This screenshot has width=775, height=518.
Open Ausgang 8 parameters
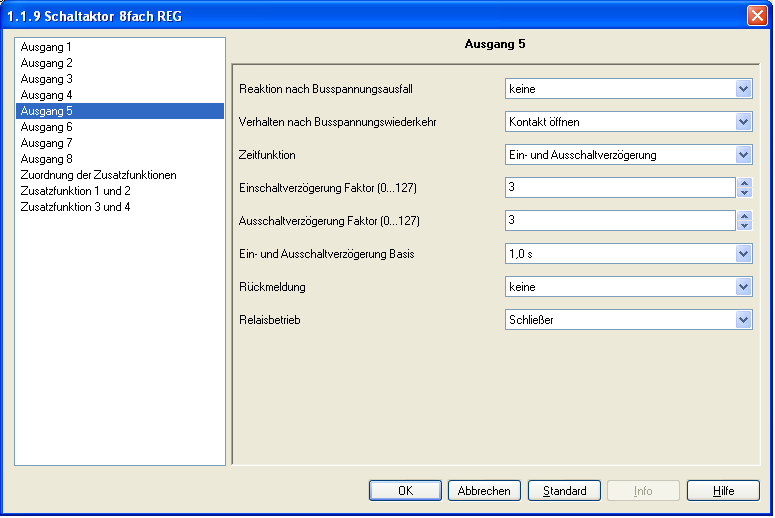[x=46, y=159]
